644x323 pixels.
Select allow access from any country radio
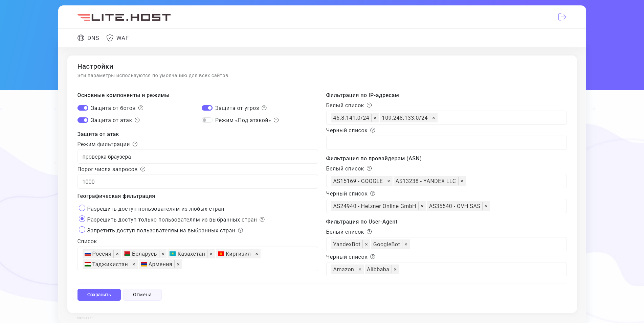82,208
